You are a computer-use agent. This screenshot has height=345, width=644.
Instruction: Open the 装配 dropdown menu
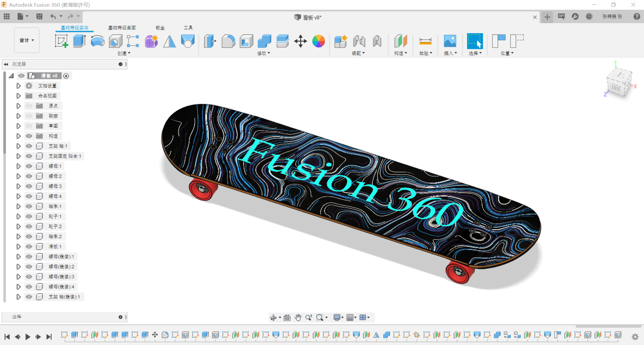point(358,53)
